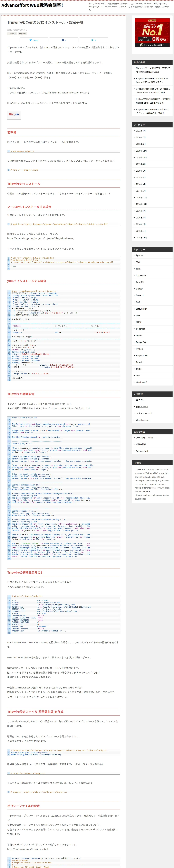Open the Apache category
Viewport: 174px width, 868px height.
139,255
